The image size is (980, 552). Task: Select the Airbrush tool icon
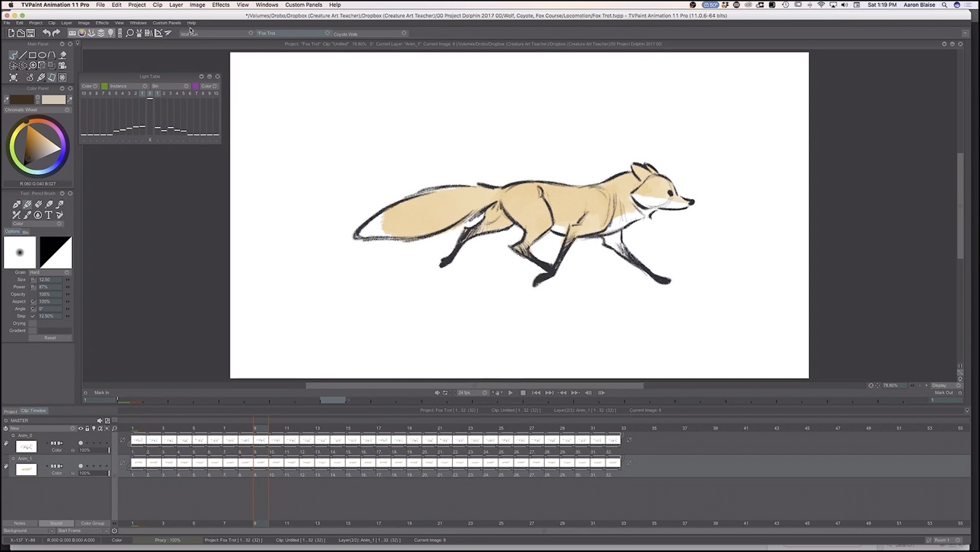(x=49, y=205)
